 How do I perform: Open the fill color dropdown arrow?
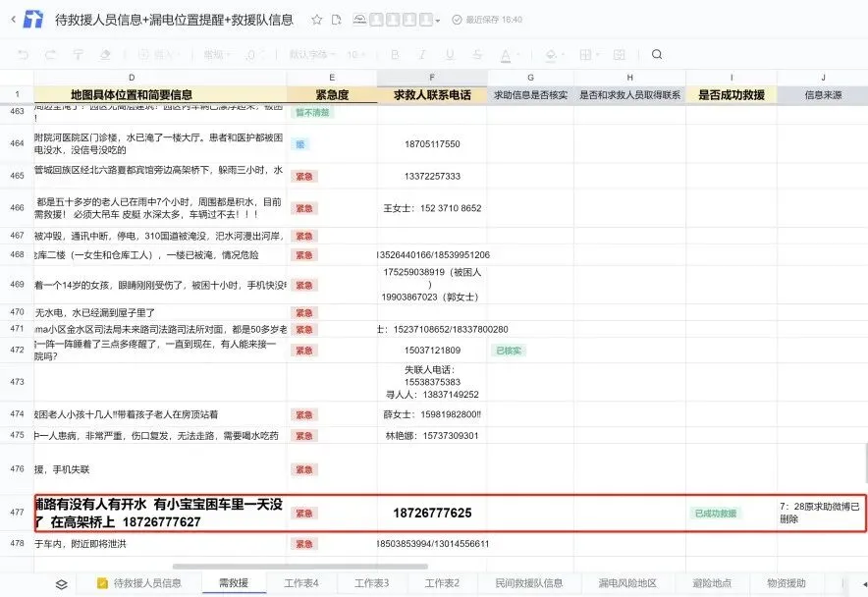pos(563,55)
